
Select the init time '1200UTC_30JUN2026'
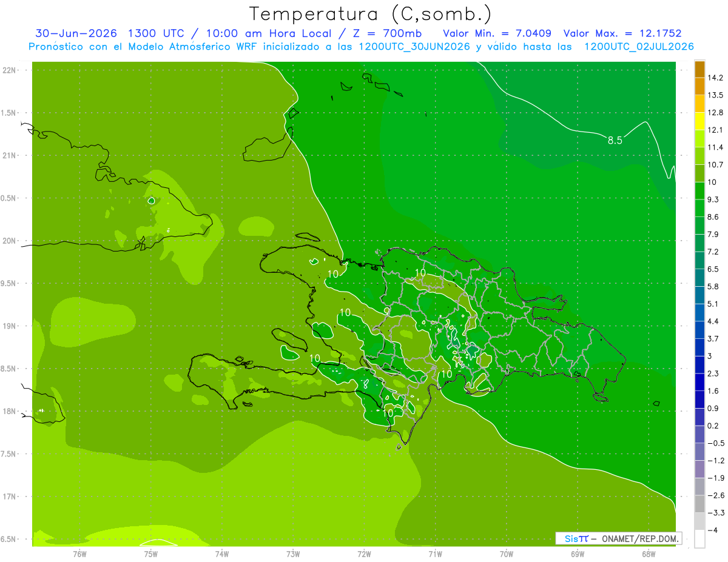pyautogui.click(x=414, y=47)
